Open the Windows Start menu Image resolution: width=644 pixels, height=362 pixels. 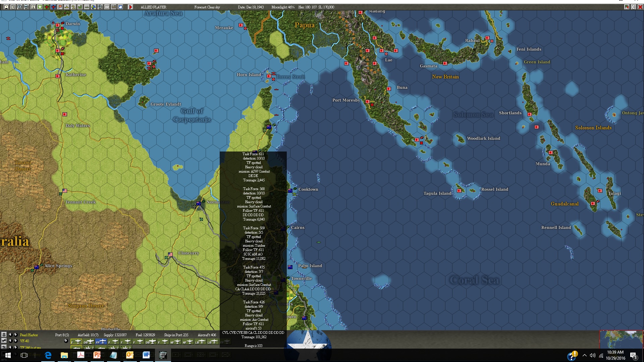8,355
